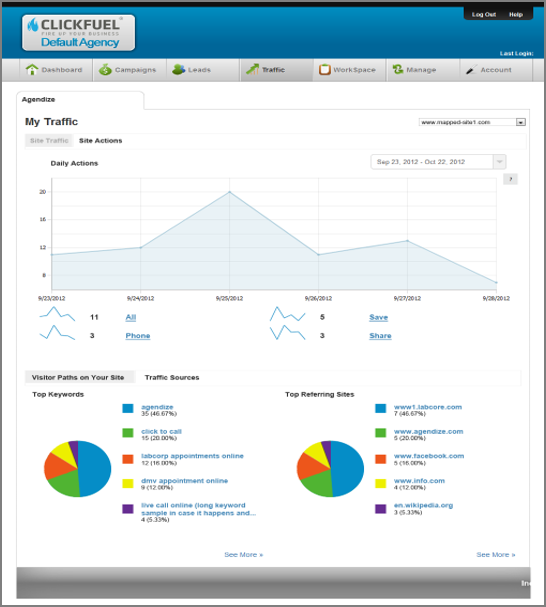The width and height of the screenshot is (546, 607).
Task: Click the chart help question mark button
Action: click(510, 179)
